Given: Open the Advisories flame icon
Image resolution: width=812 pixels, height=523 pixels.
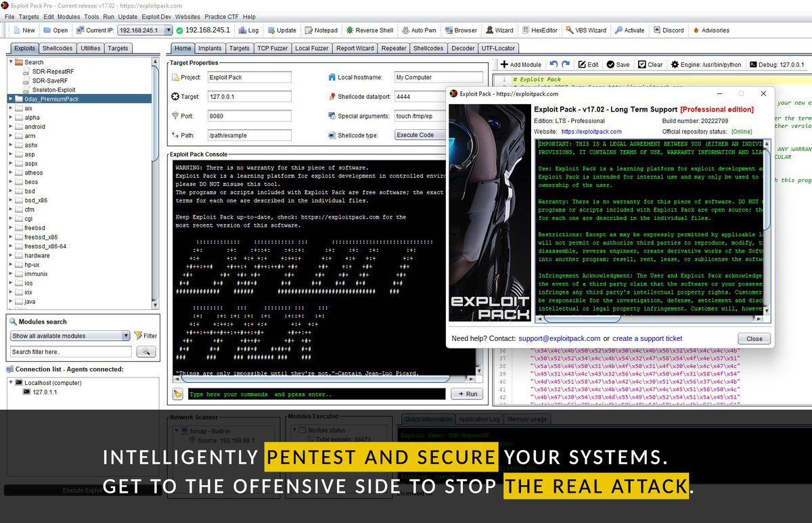Looking at the screenshot, I should tap(710, 30).
